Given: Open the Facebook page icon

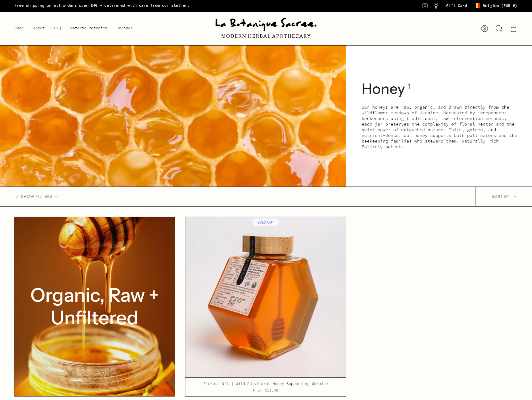Looking at the screenshot, I should [x=436, y=6].
